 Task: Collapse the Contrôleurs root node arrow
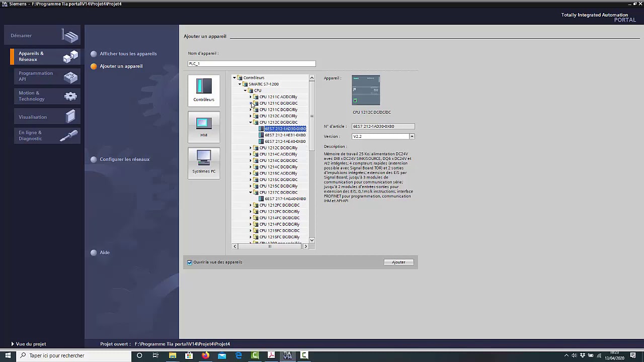234,78
